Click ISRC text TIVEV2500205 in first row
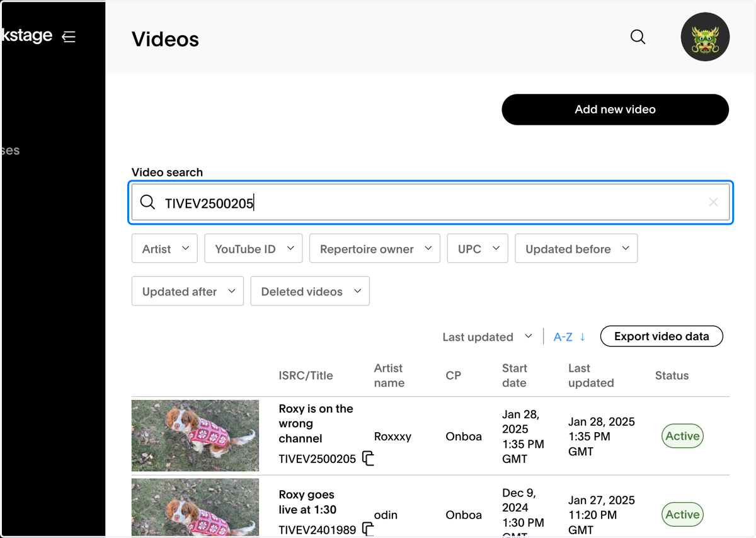Image resolution: width=756 pixels, height=538 pixels. pyautogui.click(x=318, y=459)
